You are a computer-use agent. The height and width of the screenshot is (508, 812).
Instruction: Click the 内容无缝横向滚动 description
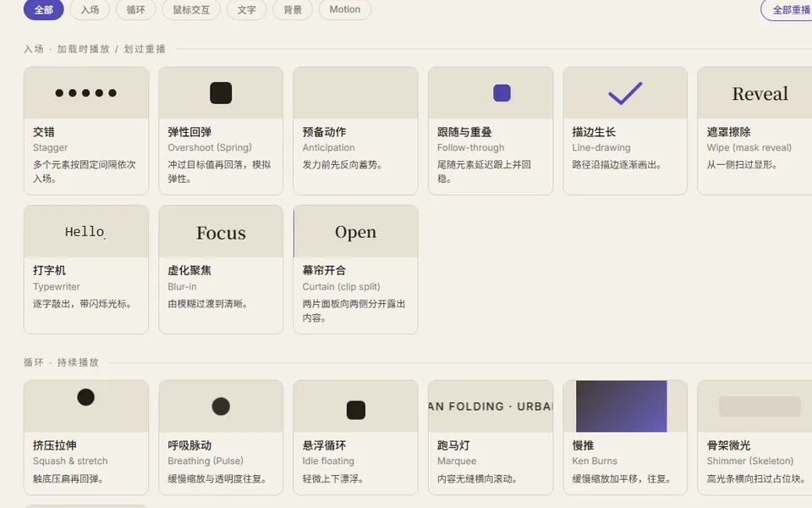[477, 478]
